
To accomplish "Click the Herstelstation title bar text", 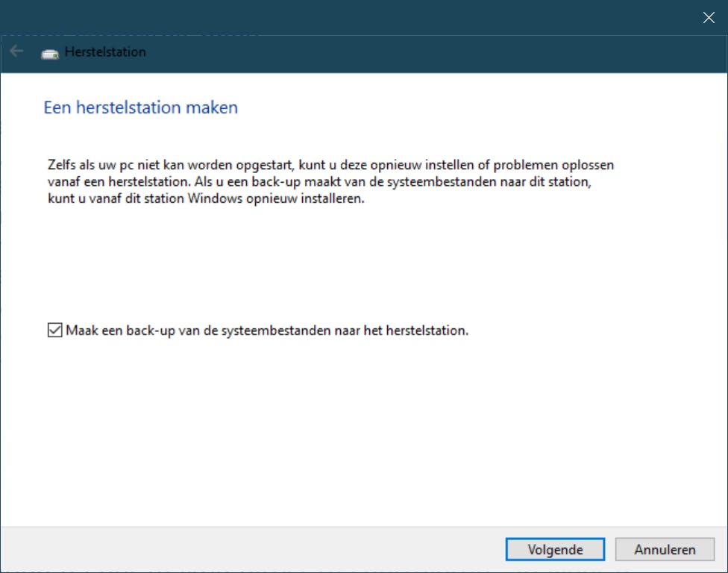I will 104,51.
